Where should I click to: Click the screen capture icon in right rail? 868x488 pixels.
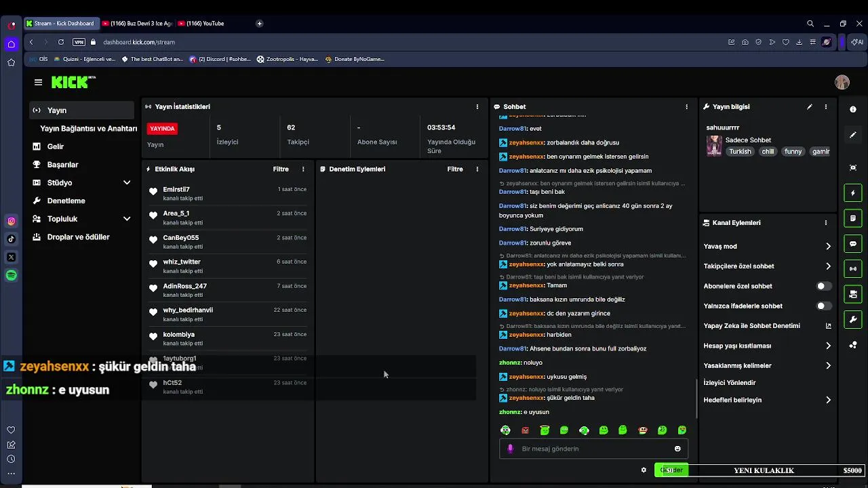[853, 167]
